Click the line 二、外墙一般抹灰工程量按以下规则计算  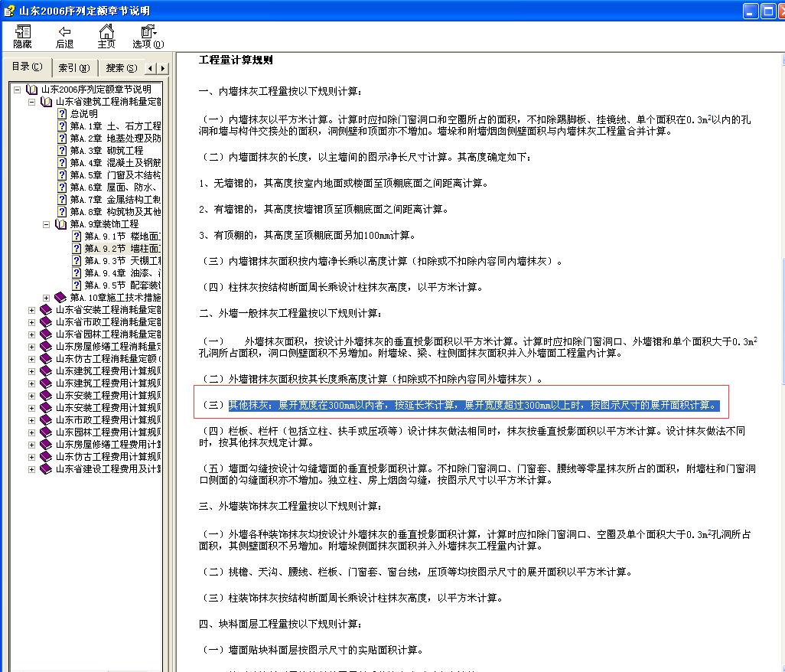[x=291, y=314]
